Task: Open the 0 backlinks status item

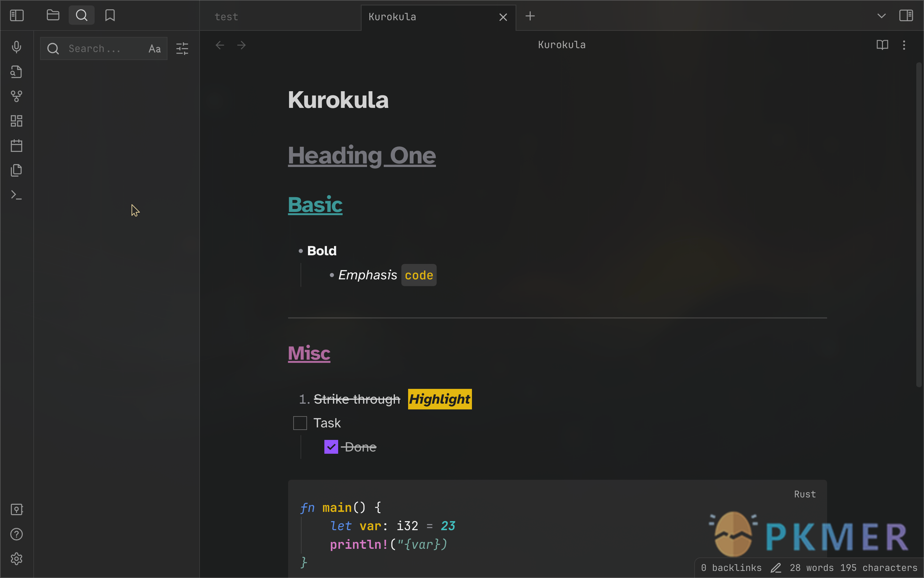Action: 731,568
